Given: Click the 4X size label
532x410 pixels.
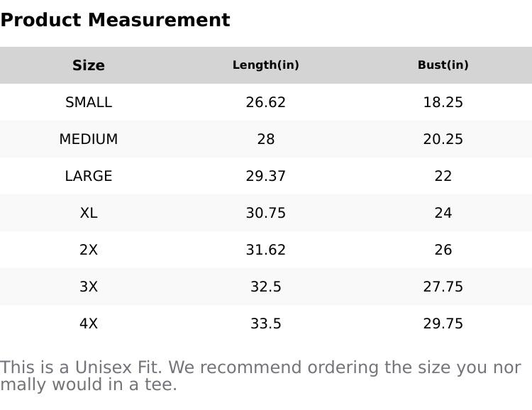Looking at the screenshot, I should pyautogui.click(x=89, y=323).
